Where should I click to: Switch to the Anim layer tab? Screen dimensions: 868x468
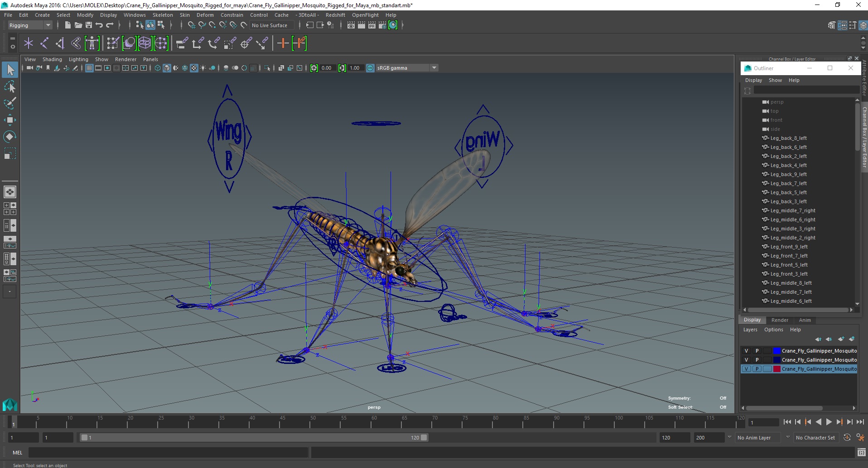pyautogui.click(x=805, y=320)
